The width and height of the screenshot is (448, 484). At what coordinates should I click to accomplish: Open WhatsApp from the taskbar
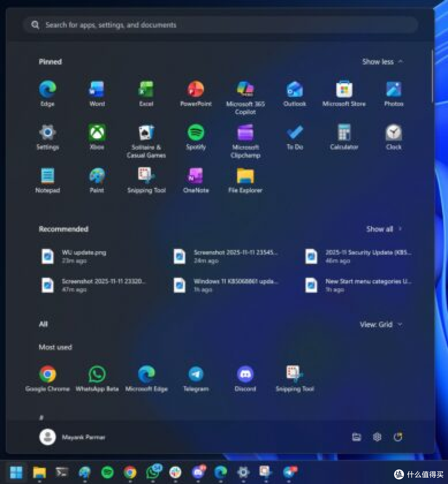153,472
